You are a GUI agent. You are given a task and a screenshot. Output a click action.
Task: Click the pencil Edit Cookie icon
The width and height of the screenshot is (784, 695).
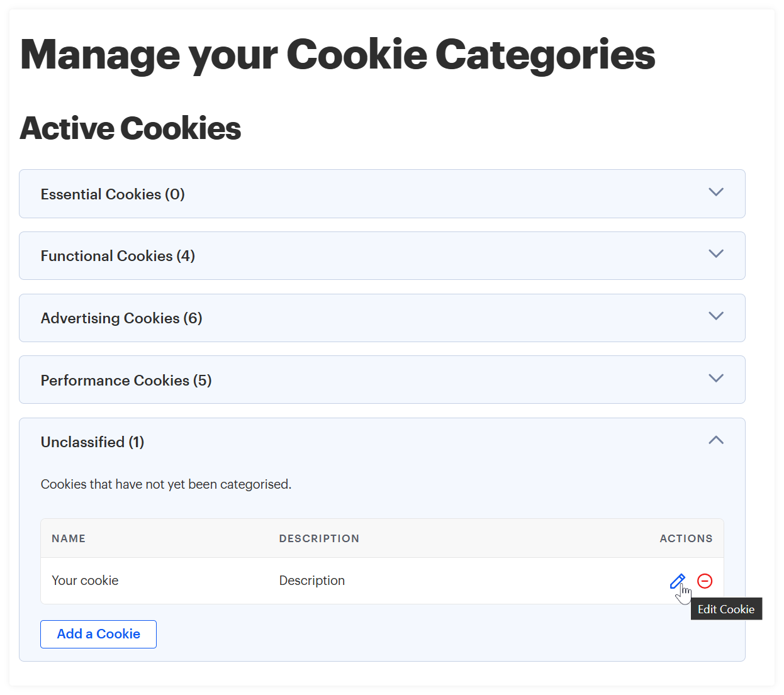677,581
